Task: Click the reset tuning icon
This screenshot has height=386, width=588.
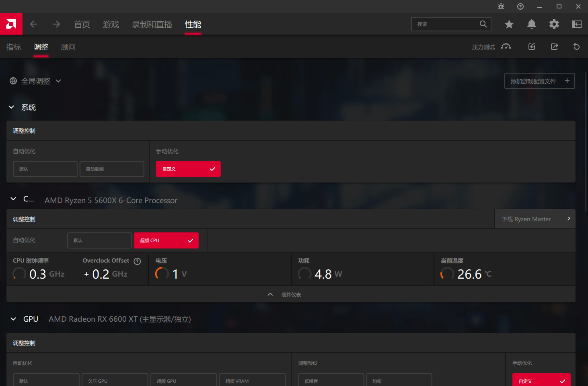Action: coord(576,46)
